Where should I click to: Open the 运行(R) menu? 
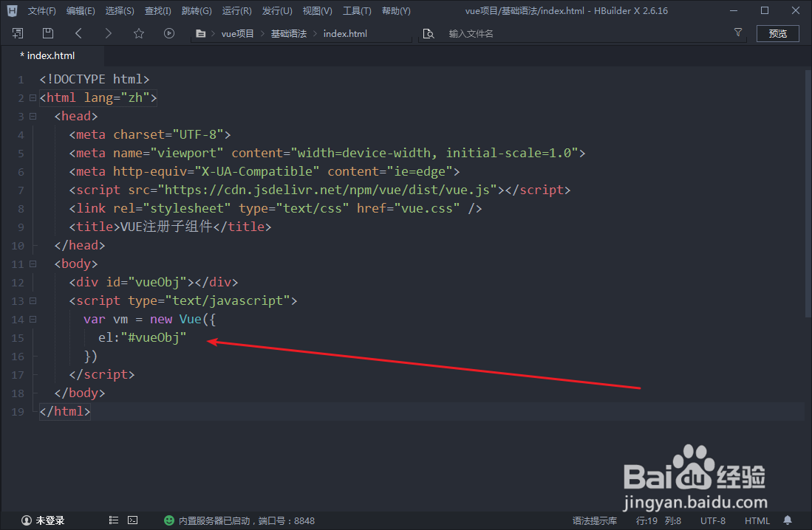pyautogui.click(x=236, y=11)
